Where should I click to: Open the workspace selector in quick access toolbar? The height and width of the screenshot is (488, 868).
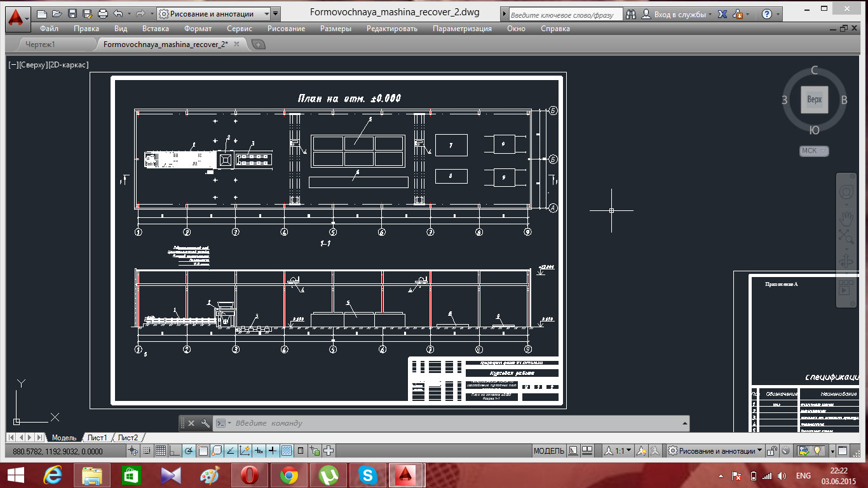tap(214, 13)
